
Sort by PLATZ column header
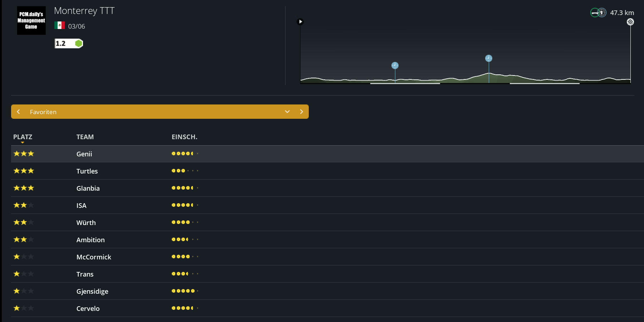tap(23, 137)
